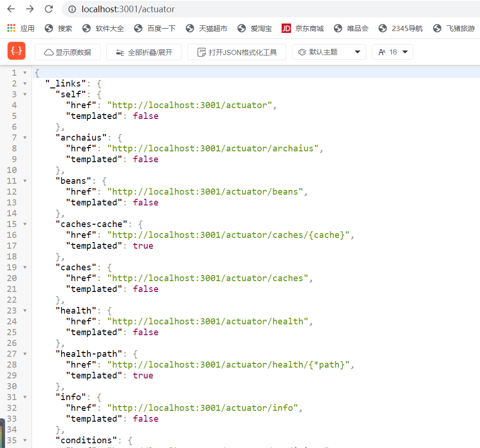Collapse the "self" node arrow
The height and width of the screenshot is (448, 480).
click(25, 94)
